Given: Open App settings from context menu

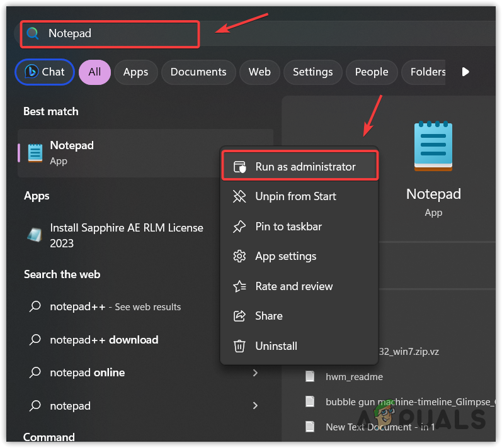Looking at the screenshot, I should click(300, 256).
